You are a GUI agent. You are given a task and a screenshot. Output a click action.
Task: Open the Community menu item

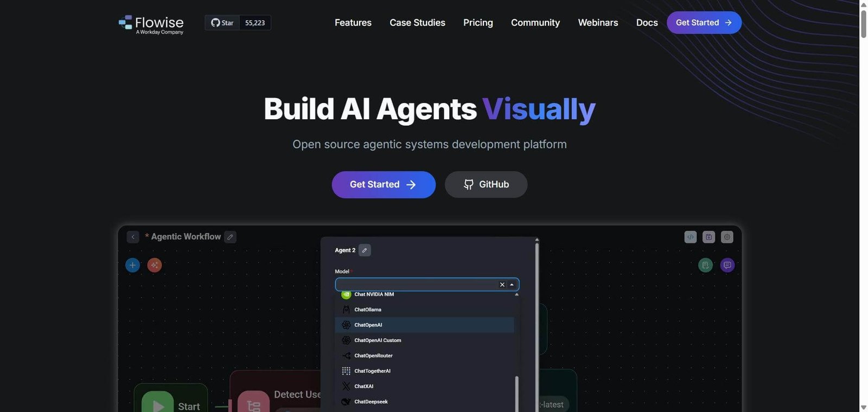coord(535,23)
